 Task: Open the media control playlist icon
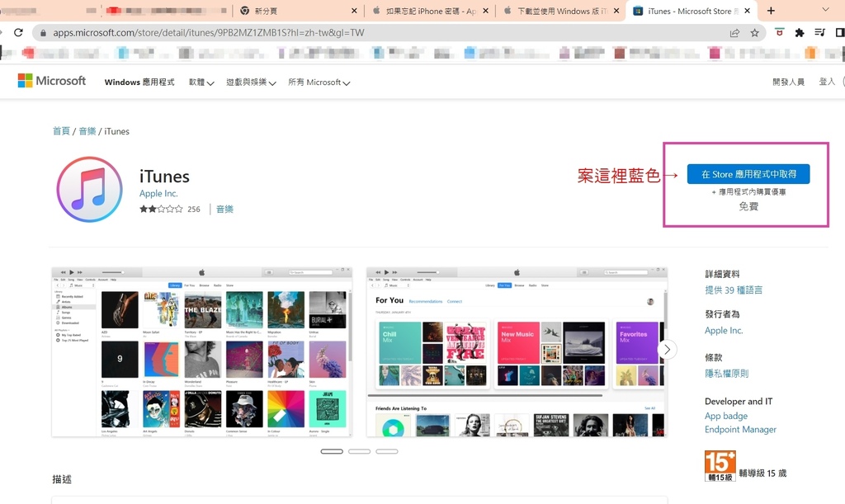tap(819, 33)
